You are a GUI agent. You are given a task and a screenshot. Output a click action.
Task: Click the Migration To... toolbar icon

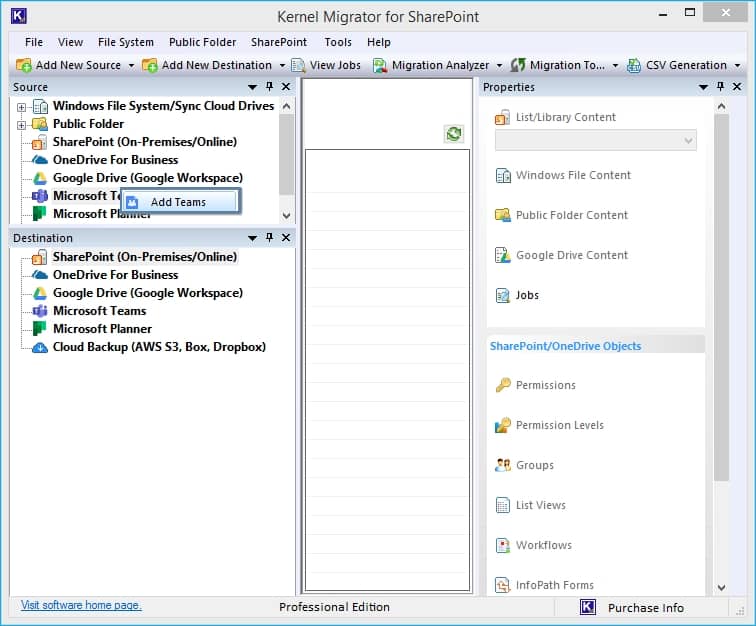(518, 65)
